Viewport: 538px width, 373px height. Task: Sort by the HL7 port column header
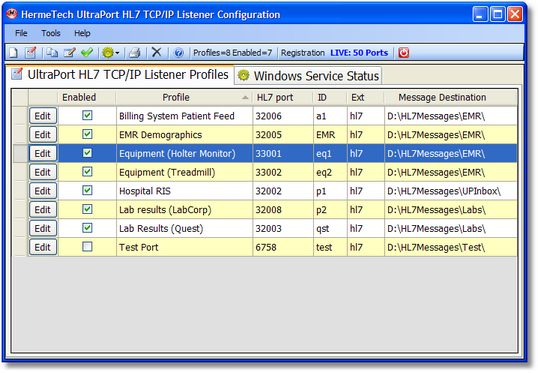point(283,97)
